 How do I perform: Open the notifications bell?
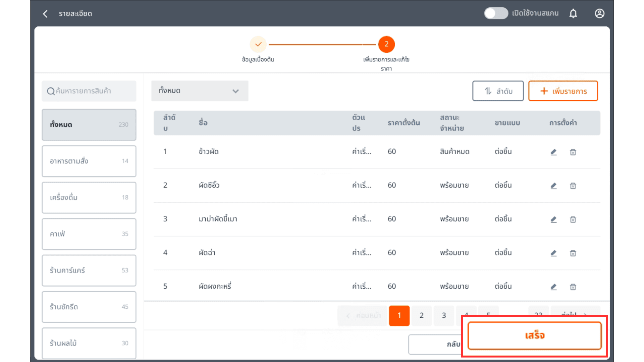point(573,13)
